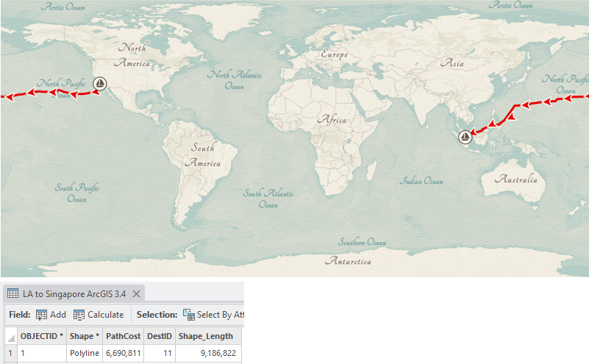Click the Select By Attributes icon
Viewport: 589px width, 364px height.
[x=188, y=315]
